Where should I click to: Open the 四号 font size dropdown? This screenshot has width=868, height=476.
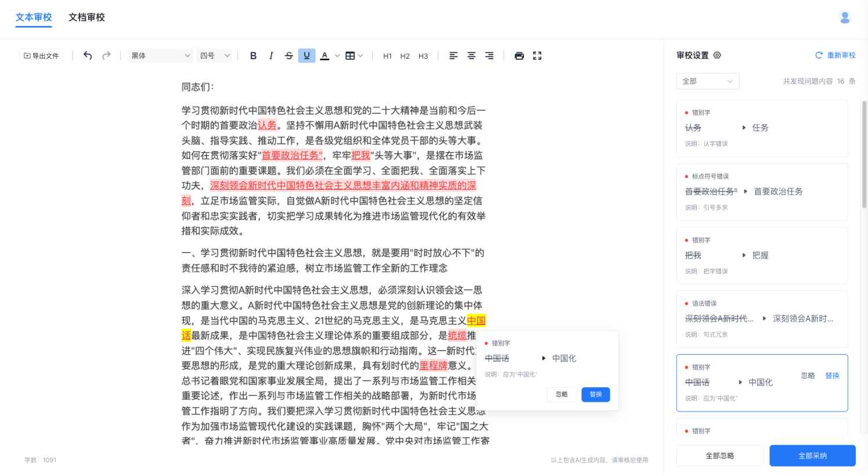215,56
